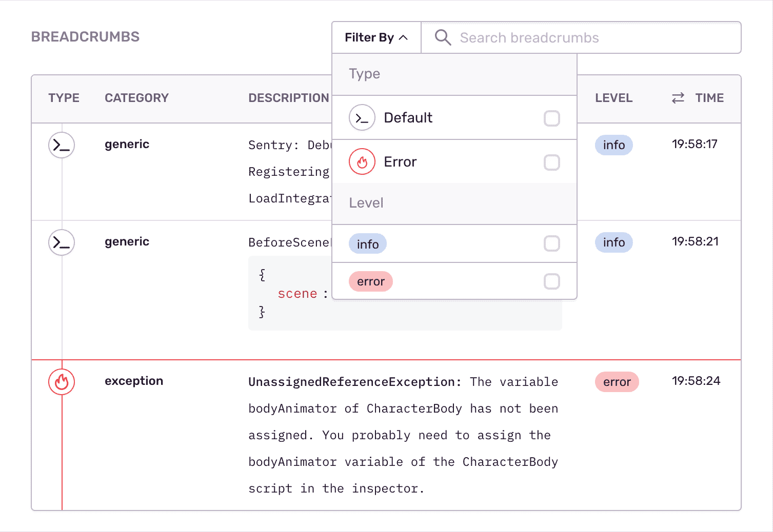Screen dimensions: 773x532
Task: Click the swap arrows icon beside TIME
Action: [678, 98]
